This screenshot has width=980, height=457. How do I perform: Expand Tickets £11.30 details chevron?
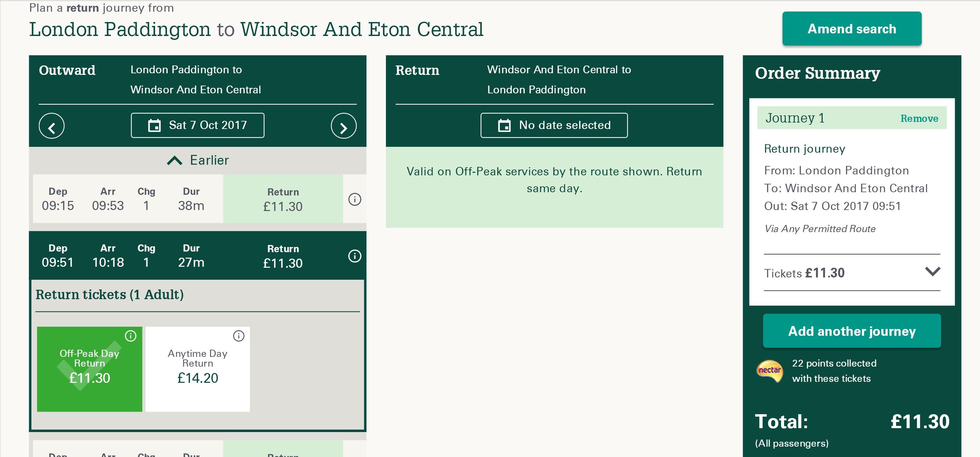[x=932, y=272]
